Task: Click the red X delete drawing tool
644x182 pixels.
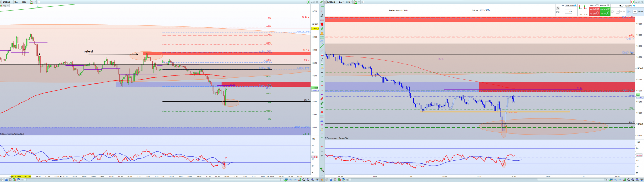Action: click(x=322, y=24)
